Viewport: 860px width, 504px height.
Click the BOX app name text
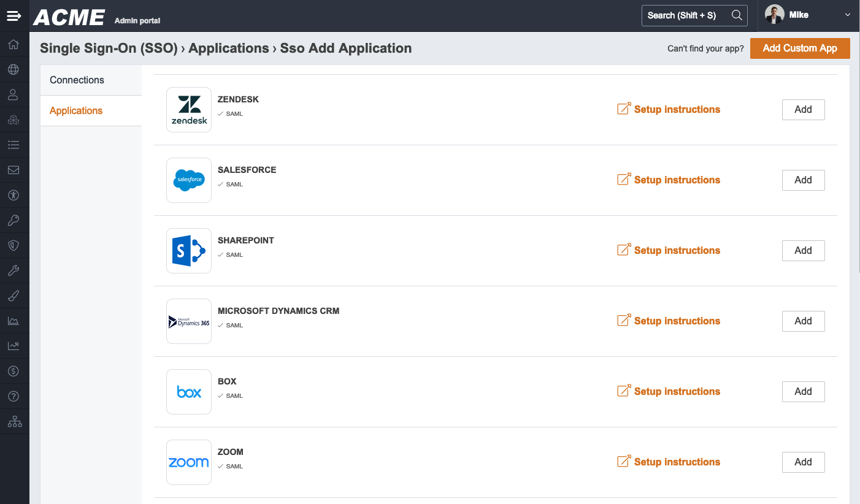pyautogui.click(x=227, y=381)
